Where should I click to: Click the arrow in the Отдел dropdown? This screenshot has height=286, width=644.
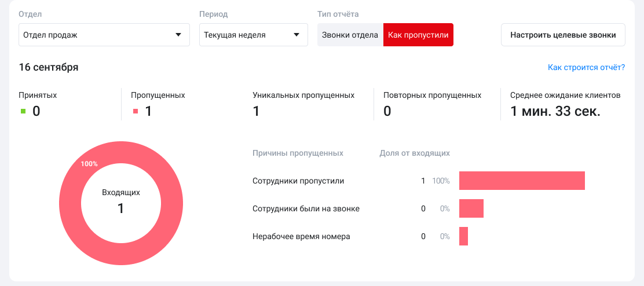[178, 35]
